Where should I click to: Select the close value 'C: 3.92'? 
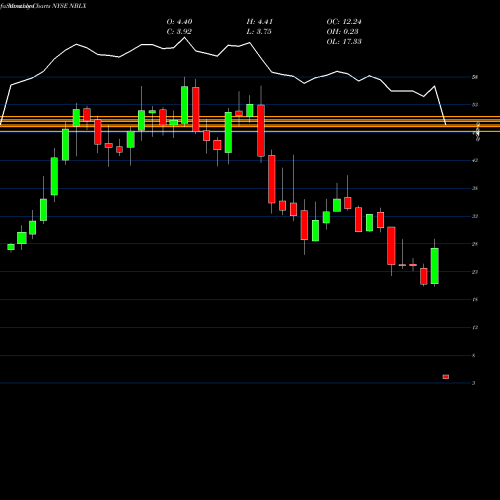click(179, 32)
